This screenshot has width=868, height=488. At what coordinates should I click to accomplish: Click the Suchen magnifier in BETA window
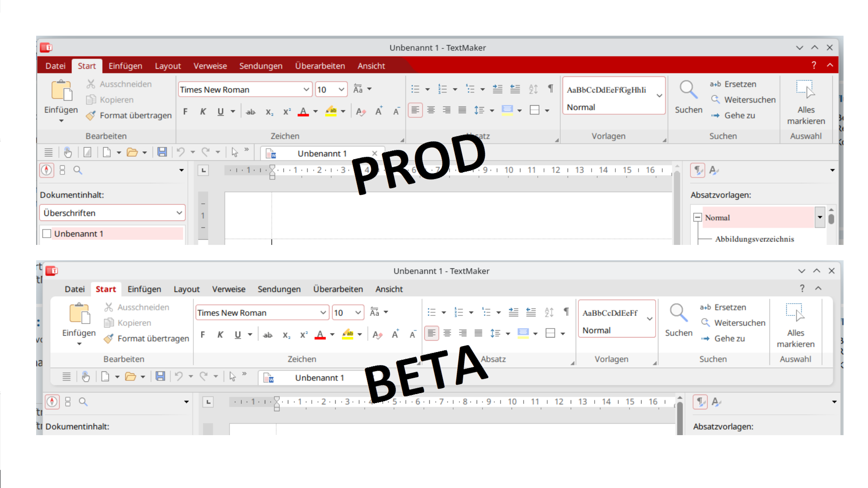tap(679, 313)
